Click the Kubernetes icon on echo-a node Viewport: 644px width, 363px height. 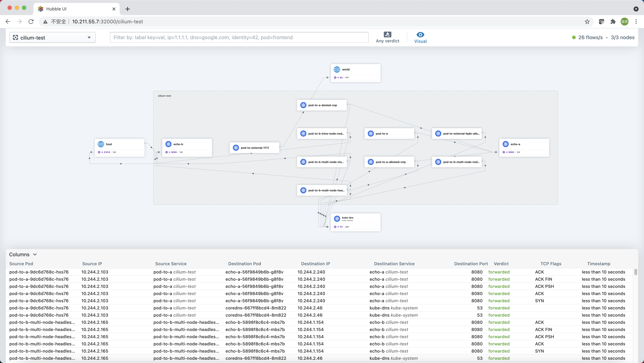point(506,144)
